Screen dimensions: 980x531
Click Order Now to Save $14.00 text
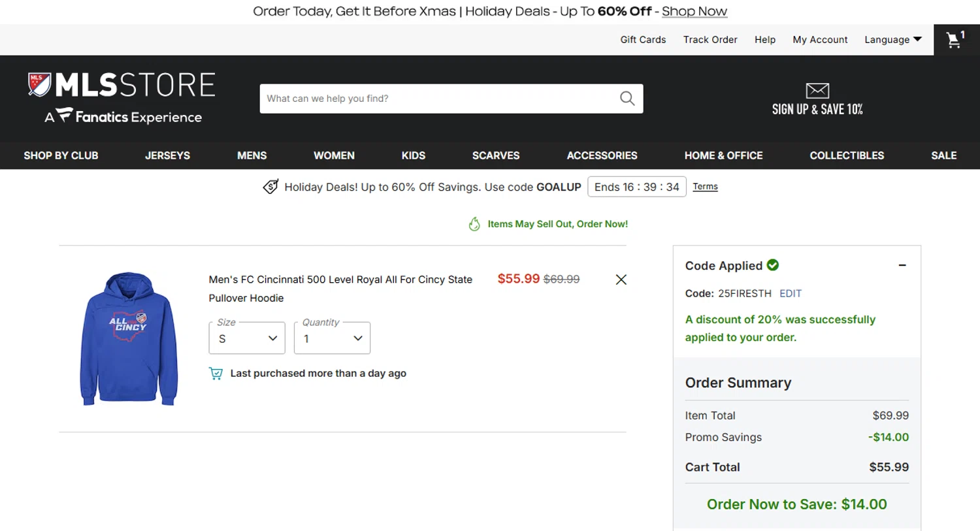tap(797, 504)
